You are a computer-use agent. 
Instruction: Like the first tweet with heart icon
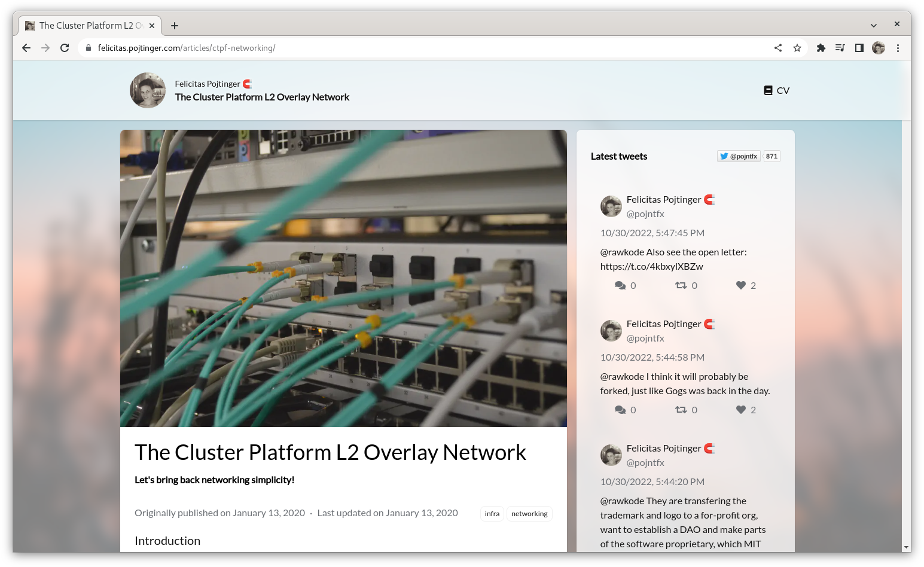pos(741,285)
